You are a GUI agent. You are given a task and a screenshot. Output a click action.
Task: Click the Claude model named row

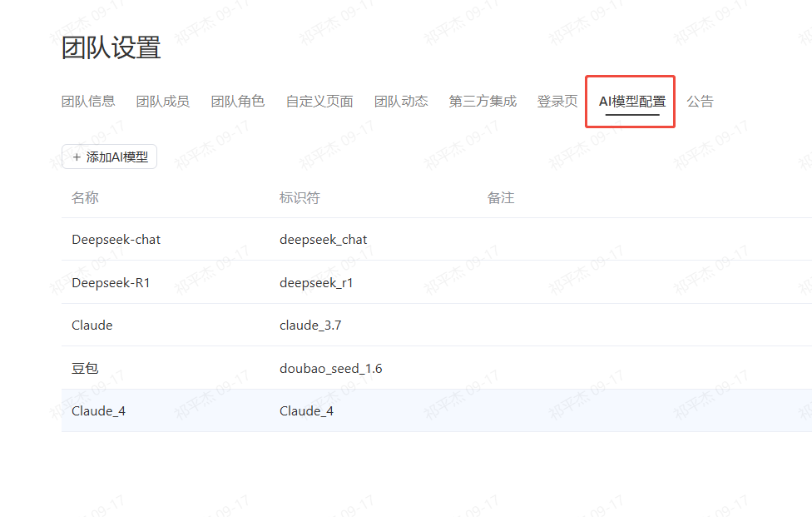point(92,326)
